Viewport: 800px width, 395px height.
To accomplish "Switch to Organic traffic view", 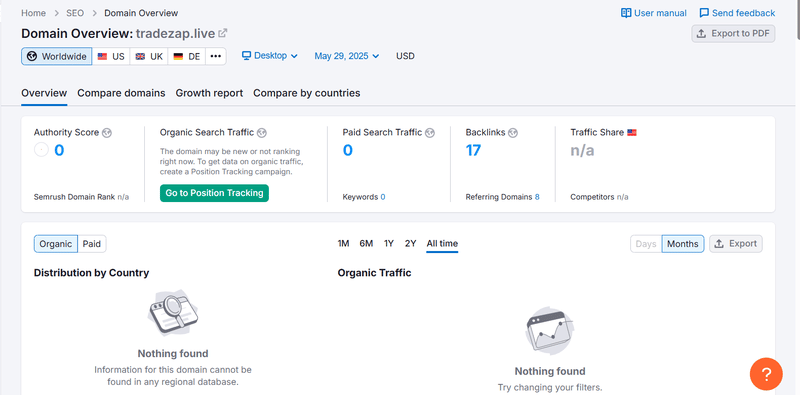I will 56,244.
